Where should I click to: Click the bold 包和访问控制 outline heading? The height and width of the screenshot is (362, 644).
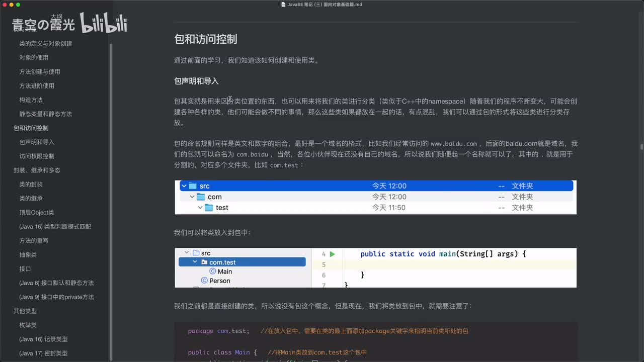point(31,128)
